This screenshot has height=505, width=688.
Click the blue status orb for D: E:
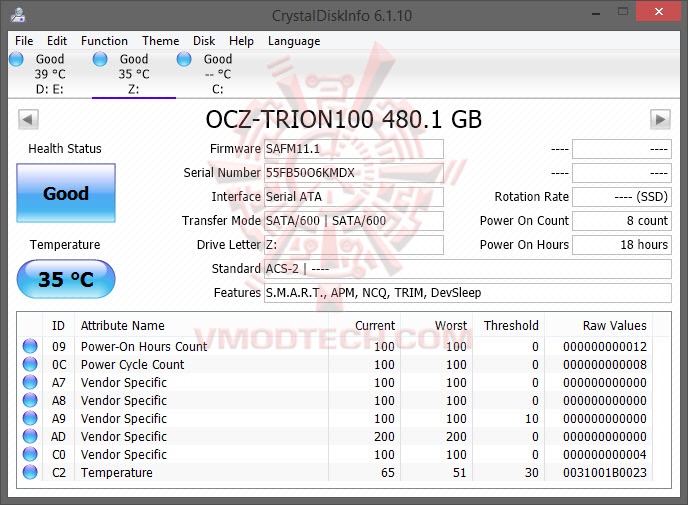pos(16,59)
